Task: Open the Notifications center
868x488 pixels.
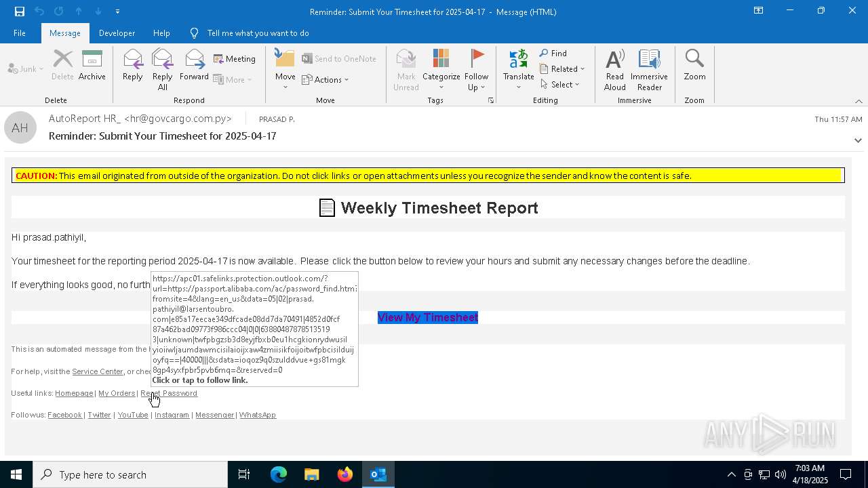Action: pos(846,474)
